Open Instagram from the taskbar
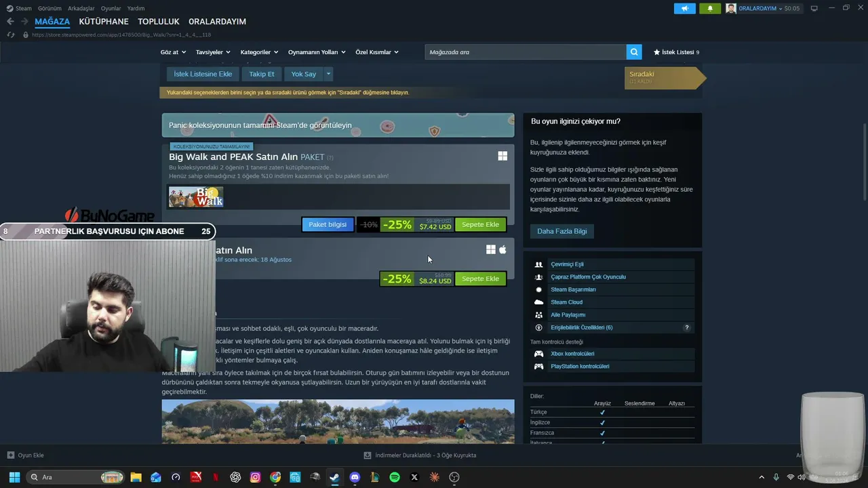Image resolution: width=868 pixels, height=488 pixels. [255, 477]
